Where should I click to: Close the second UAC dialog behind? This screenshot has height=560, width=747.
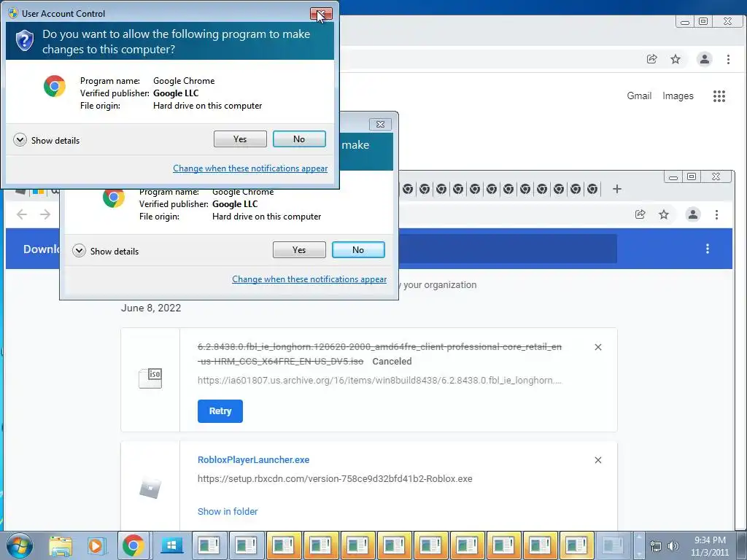[380, 124]
